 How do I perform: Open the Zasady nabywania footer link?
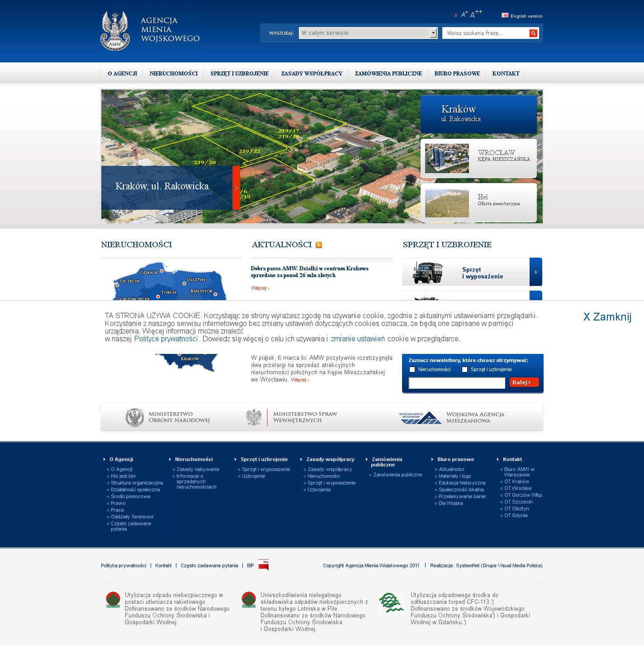click(198, 469)
